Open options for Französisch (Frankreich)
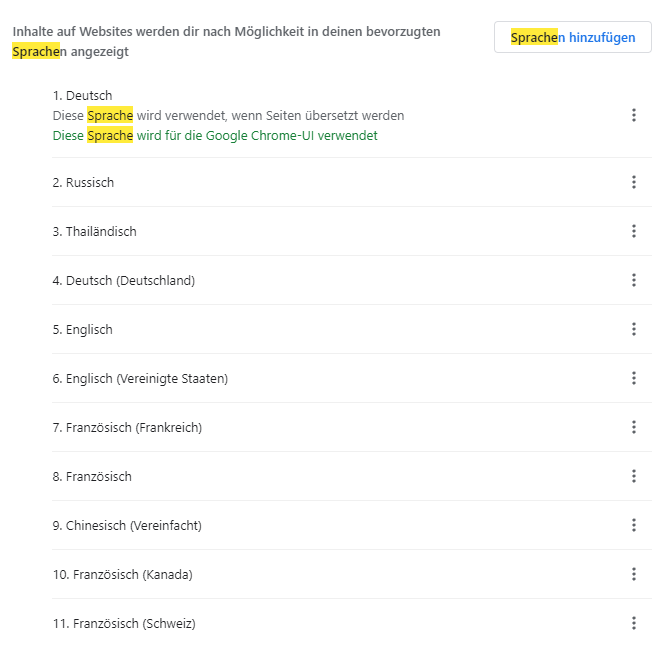This screenshot has width=660, height=646. click(x=633, y=427)
